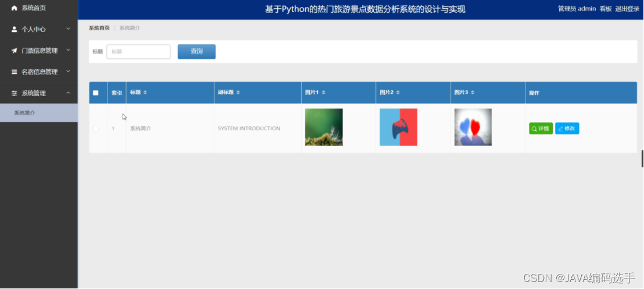Image resolution: width=644 pixels, height=289 pixels.
Task: Open the 图片2 game controller thumbnail
Action: tap(398, 127)
